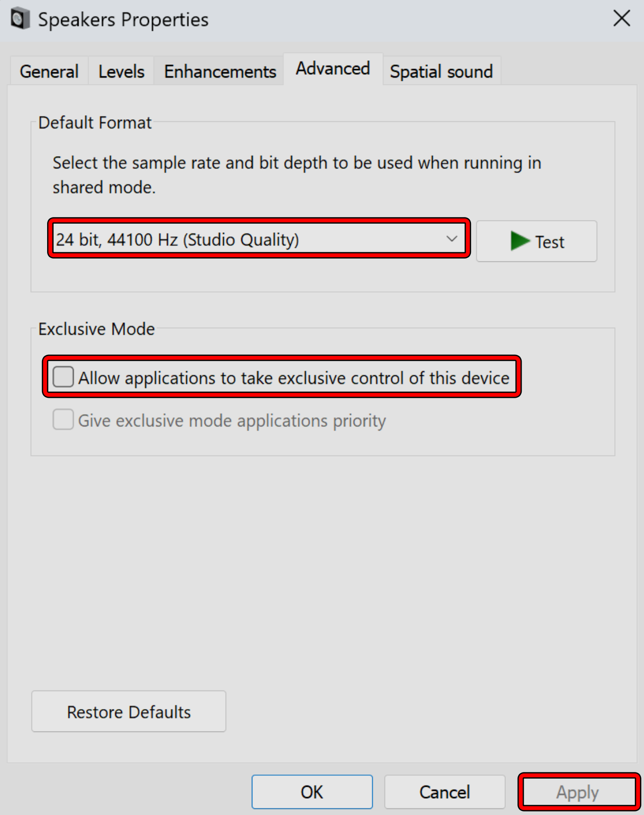The image size is (644, 815).
Task: Click the 'Give exclusive mode applications priority' text
Action: (x=231, y=420)
